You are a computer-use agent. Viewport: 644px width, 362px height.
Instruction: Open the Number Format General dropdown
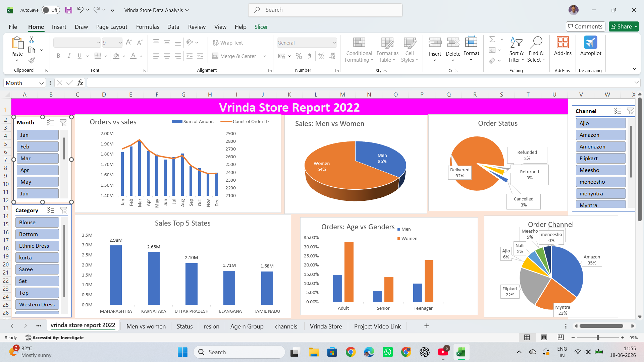coord(334,43)
